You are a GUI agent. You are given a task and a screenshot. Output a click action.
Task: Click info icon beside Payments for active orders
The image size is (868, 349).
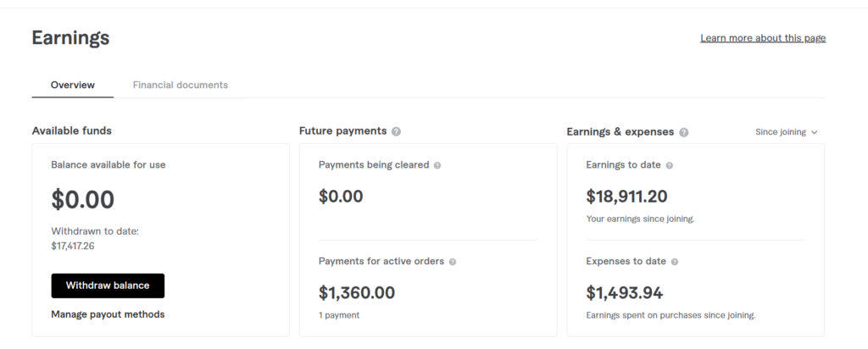point(453,262)
